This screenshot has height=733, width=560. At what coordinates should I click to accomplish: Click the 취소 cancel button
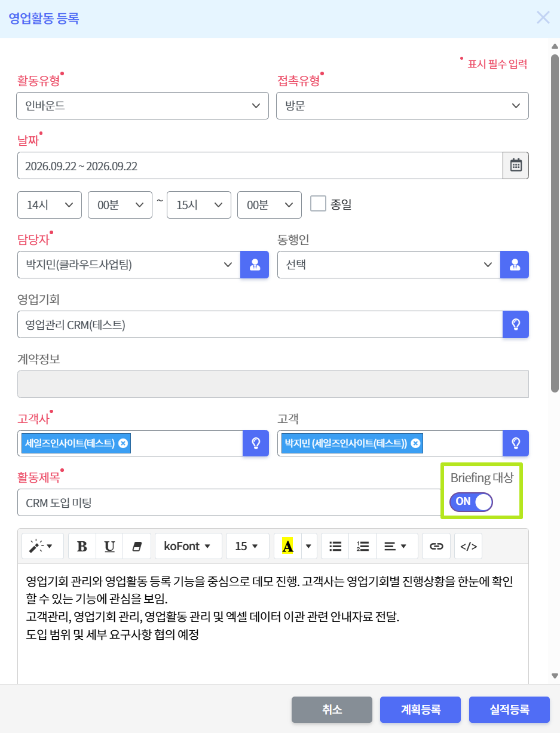[332, 710]
